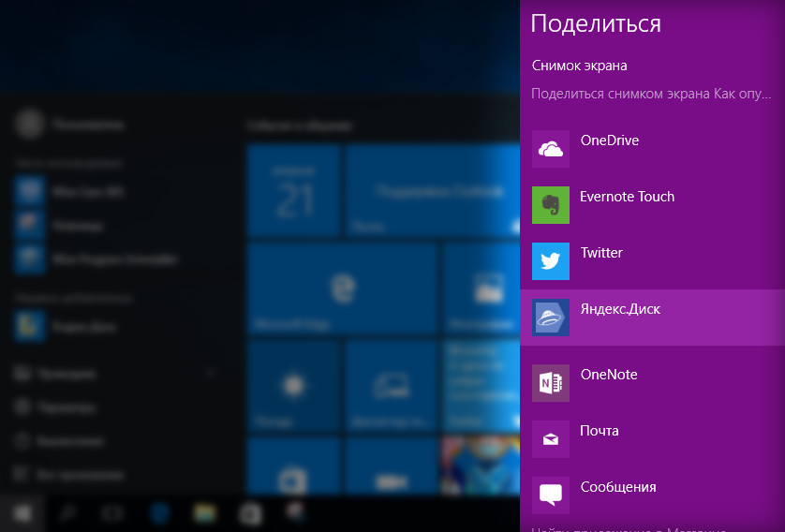This screenshot has height=532, width=785.
Task: Click the OneDrive cloud icon
Action: [550, 149]
